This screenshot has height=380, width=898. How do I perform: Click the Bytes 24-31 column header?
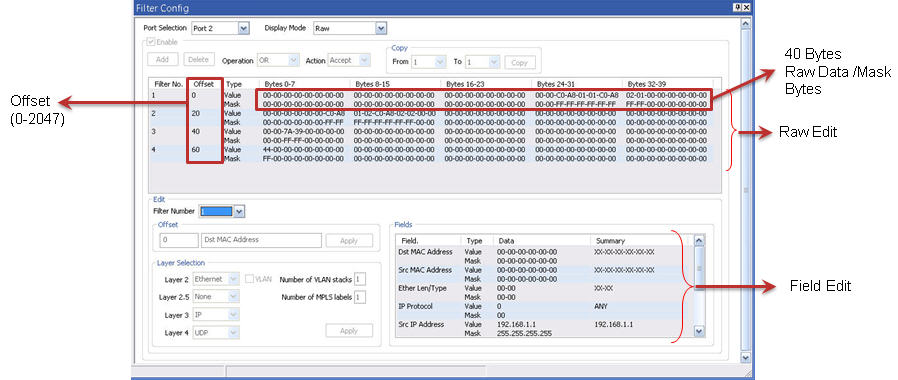[577, 84]
